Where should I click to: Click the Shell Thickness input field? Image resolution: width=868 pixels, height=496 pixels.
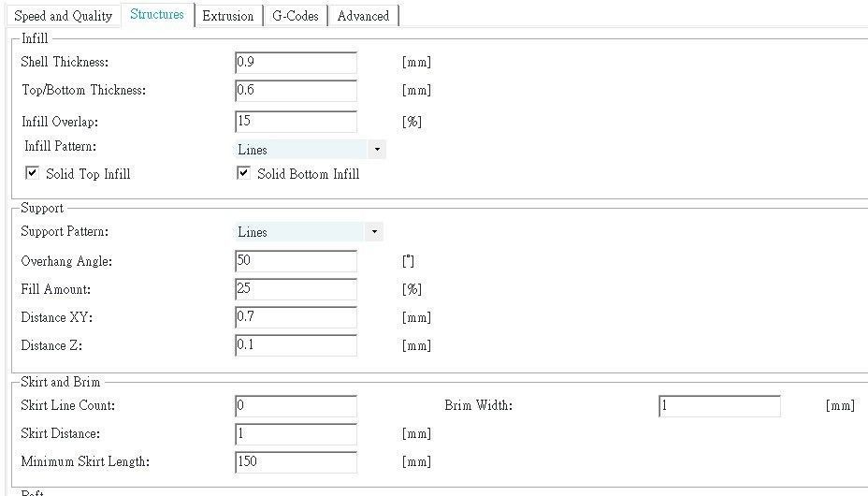[x=296, y=63]
